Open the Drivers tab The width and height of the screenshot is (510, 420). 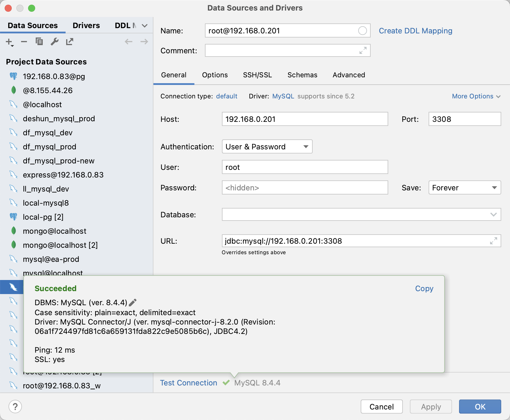(x=86, y=25)
